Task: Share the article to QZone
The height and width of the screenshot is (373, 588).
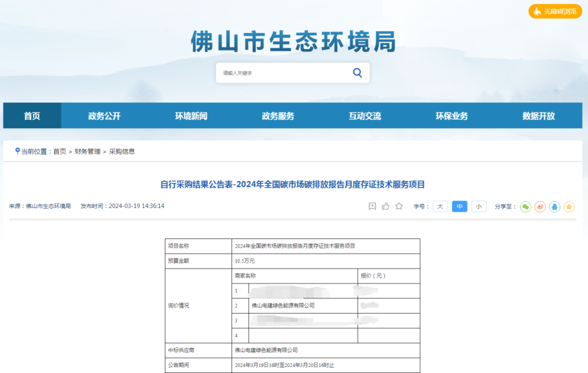Action: [x=569, y=206]
